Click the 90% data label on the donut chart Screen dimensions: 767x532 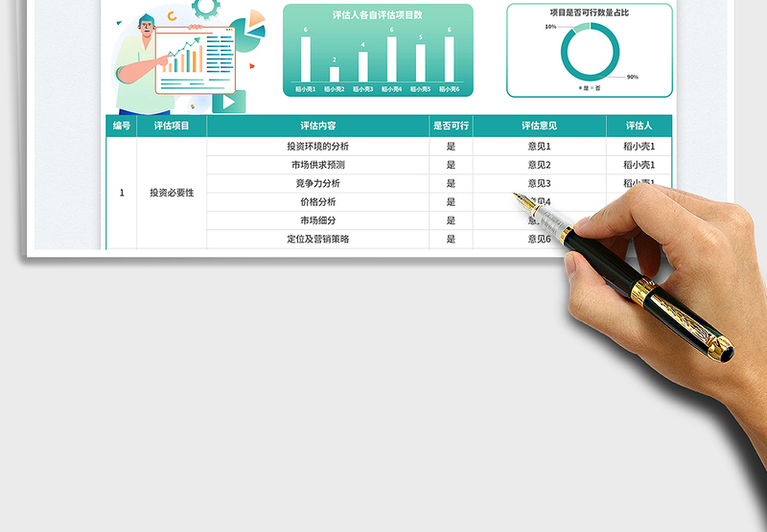633,77
